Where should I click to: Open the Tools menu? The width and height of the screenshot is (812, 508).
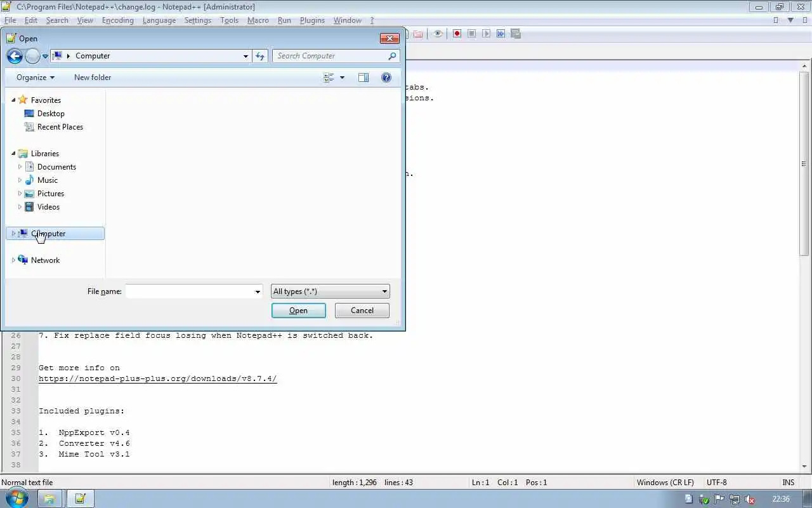coord(229,20)
